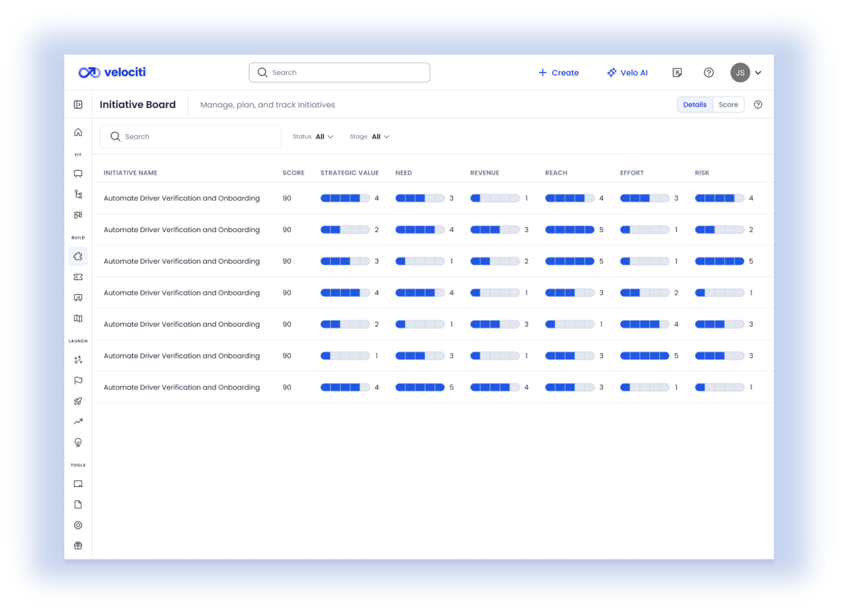Open the notes icon in header
This screenshot has height=616, width=844.
coord(677,72)
